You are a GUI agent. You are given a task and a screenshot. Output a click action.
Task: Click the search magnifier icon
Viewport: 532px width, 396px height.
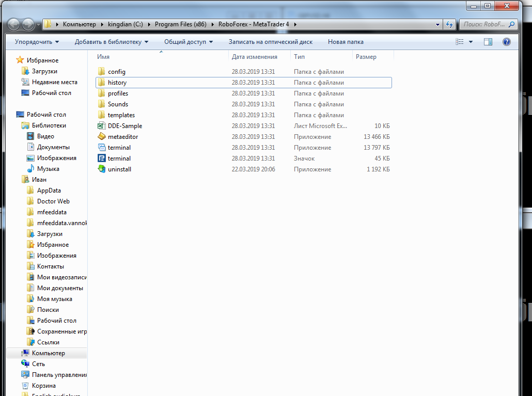click(512, 24)
